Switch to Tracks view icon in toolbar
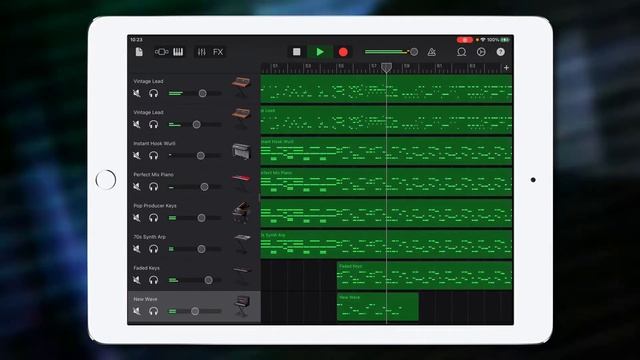This screenshot has height=360, width=640. [161, 52]
